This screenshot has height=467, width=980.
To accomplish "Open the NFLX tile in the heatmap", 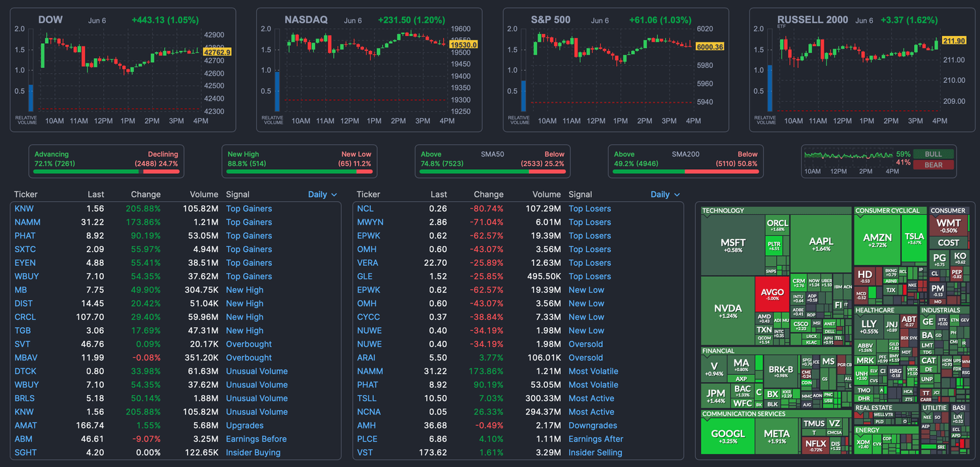I will [x=815, y=445].
